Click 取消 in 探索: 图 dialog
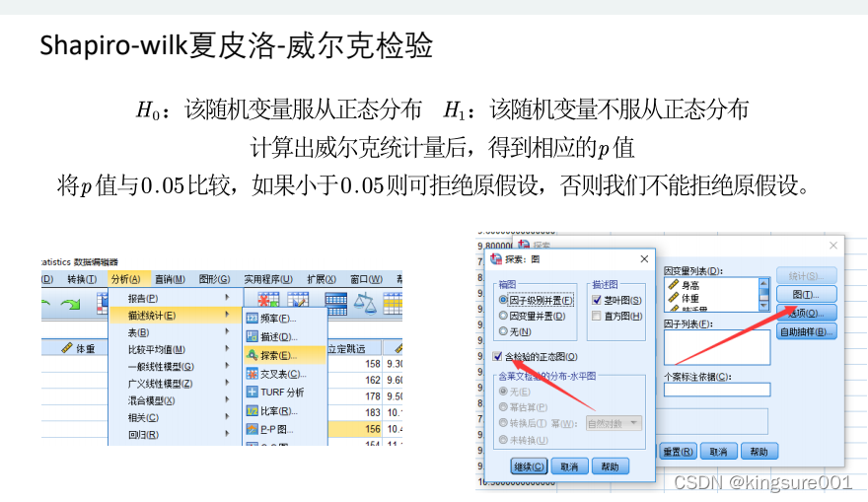Image resolution: width=868 pixels, height=502 pixels. (x=569, y=466)
